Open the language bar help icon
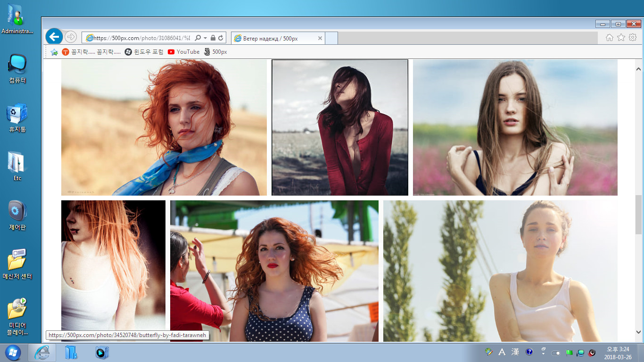 pos(529,352)
